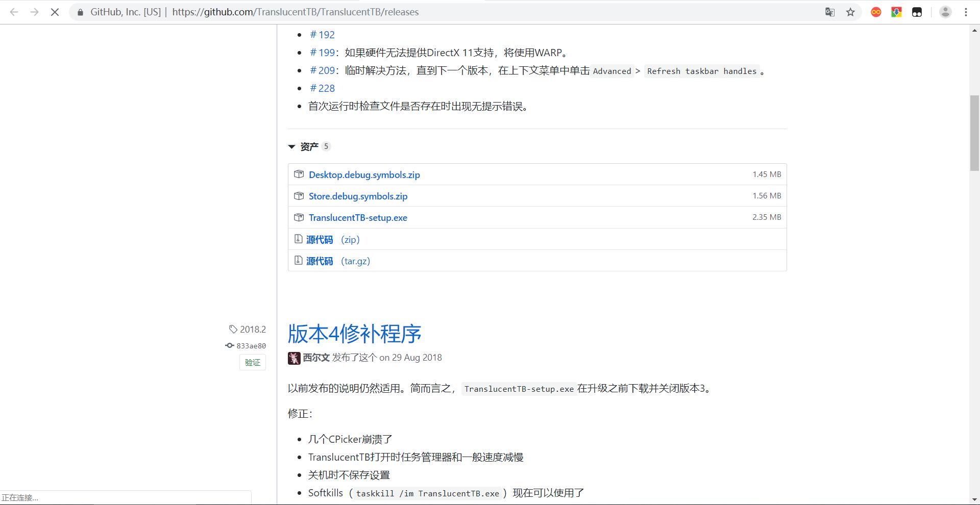Image resolution: width=980 pixels, height=505 pixels.
Task: Toggle the bookmark star for this page
Action: point(851,12)
